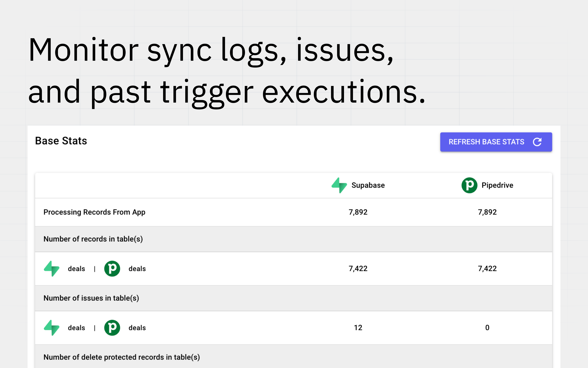588x368 pixels.
Task: Click the Processing Records From App label
Action: (94, 212)
